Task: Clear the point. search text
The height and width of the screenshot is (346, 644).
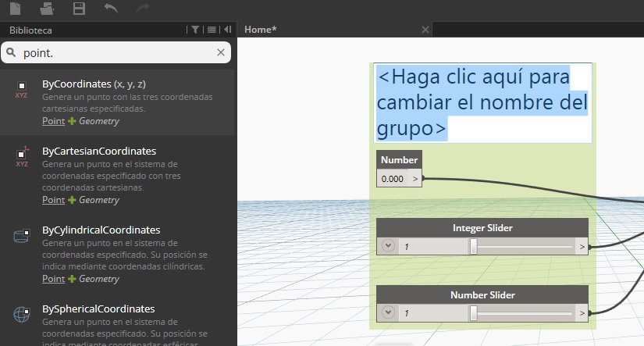Action: [x=221, y=52]
